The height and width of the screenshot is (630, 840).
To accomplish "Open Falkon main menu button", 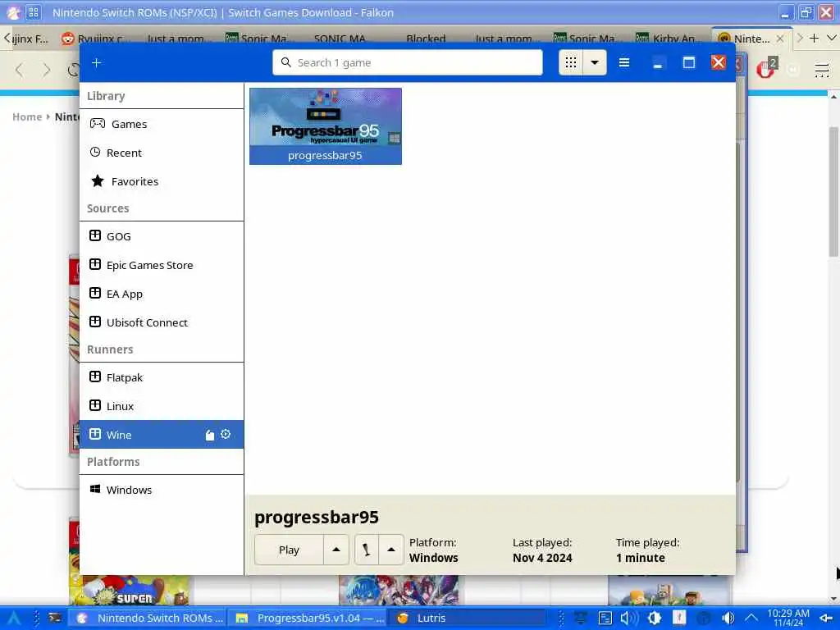I will pos(822,71).
